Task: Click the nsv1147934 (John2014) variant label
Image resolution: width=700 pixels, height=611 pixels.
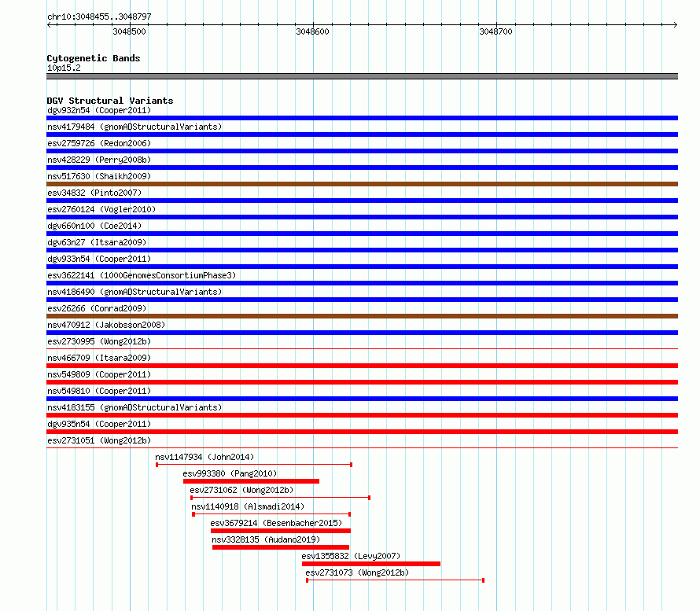Action: click(x=204, y=457)
